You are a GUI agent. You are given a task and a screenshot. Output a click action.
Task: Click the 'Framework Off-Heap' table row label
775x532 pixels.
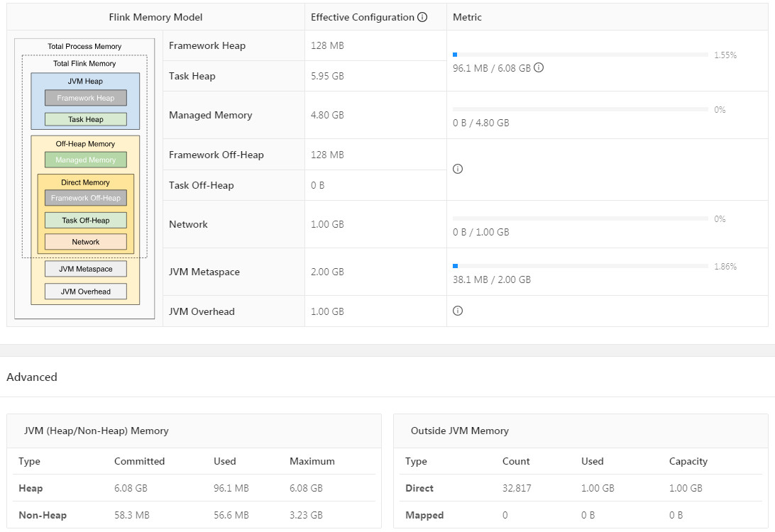click(x=216, y=155)
